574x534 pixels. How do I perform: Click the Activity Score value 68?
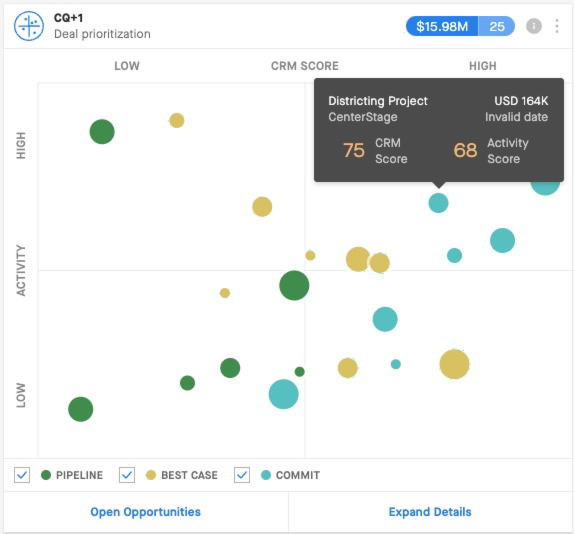click(x=465, y=150)
